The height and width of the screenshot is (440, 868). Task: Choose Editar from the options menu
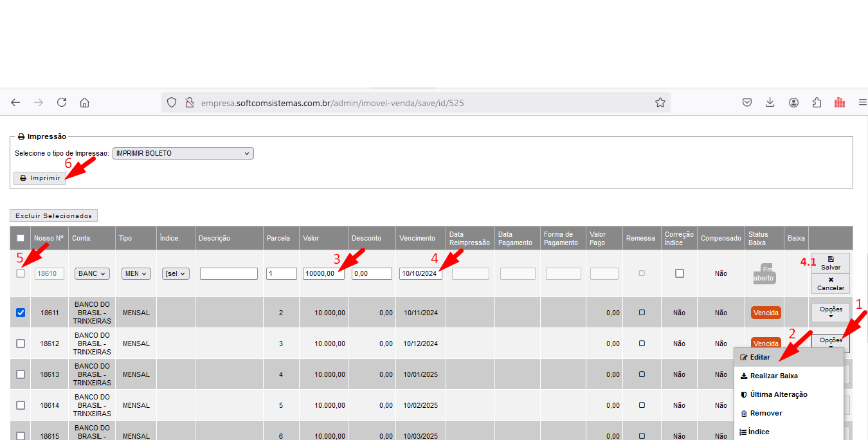(x=760, y=357)
